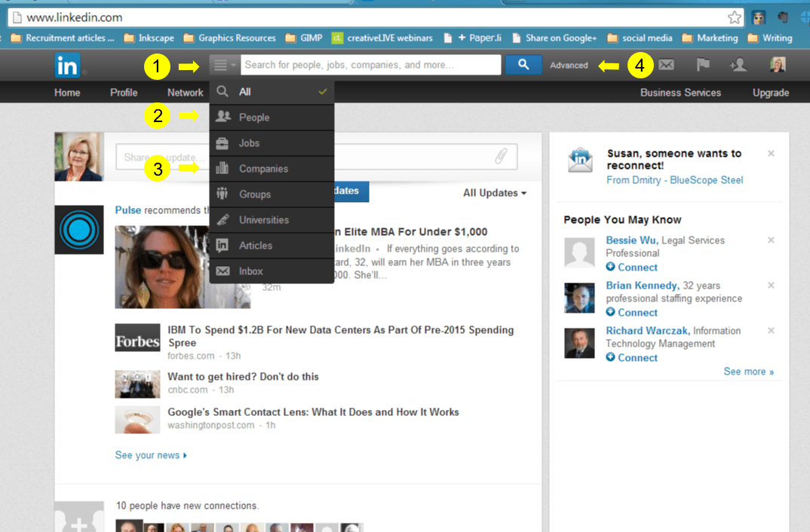Open creativeLIVE webinars bookmark
Image resolution: width=810 pixels, height=532 pixels.
tap(382, 38)
